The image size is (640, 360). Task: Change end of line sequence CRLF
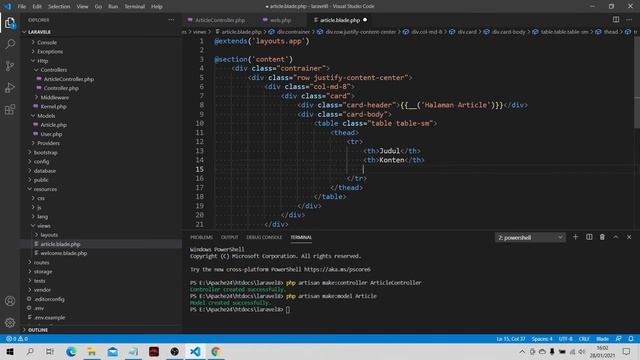pos(584,339)
